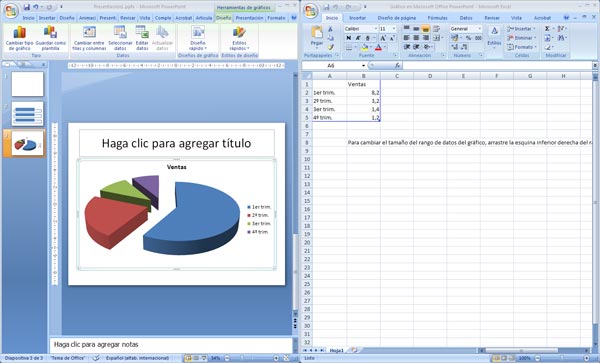Open the Diseño rápido gallery
This screenshot has height=363, width=600.
pyautogui.click(x=198, y=38)
